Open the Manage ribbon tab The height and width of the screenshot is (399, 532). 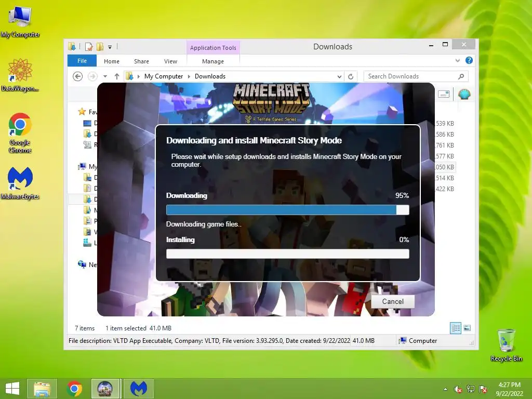coord(212,61)
